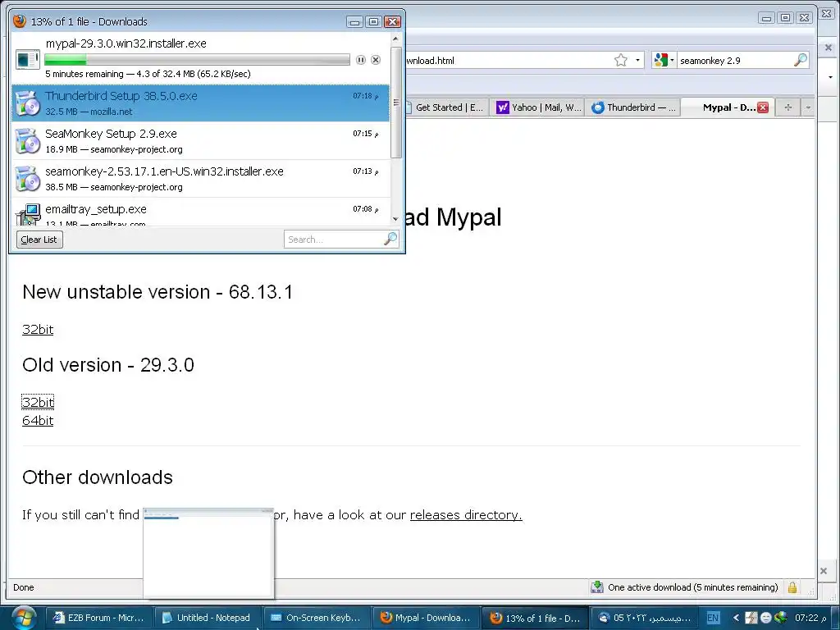Switch to the Yahoo Mail tab
The width and height of the screenshot is (840, 630).
coord(538,107)
